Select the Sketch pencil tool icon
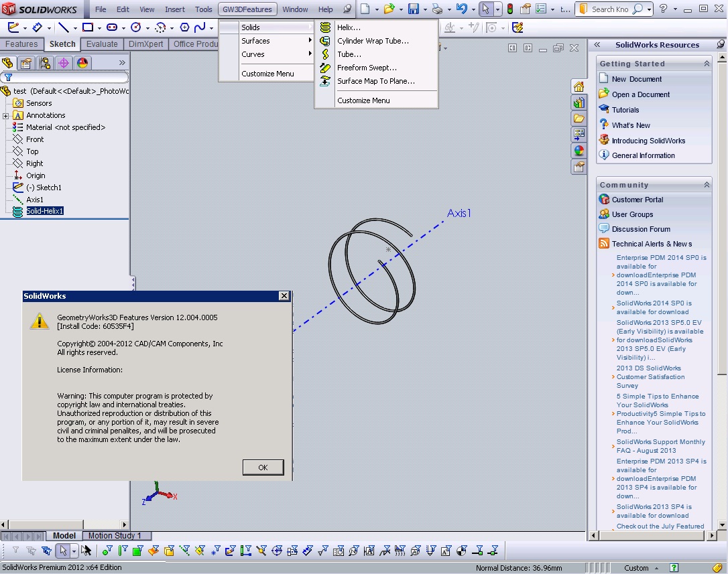The height and width of the screenshot is (574, 728). (13, 28)
